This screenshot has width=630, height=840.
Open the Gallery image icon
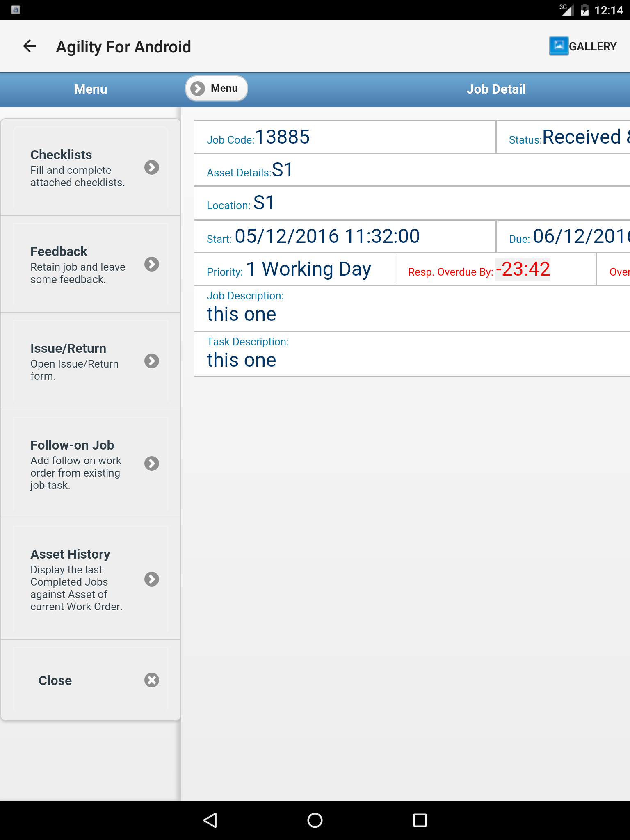coord(558,46)
